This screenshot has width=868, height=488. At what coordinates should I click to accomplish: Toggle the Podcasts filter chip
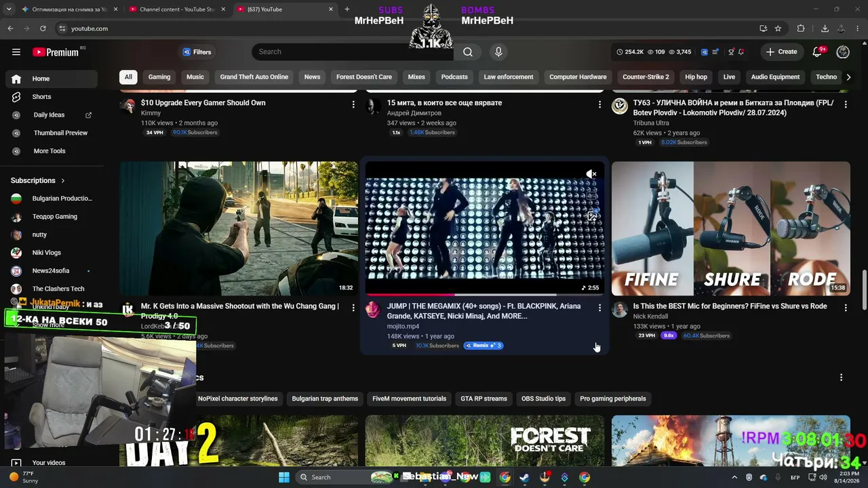pyautogui.click(x=454, y=77)
